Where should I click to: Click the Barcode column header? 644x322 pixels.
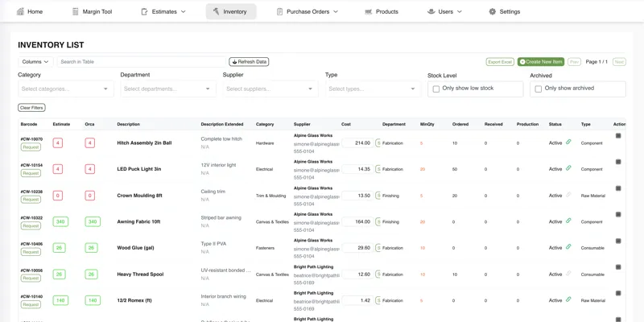tap(29, 124)
